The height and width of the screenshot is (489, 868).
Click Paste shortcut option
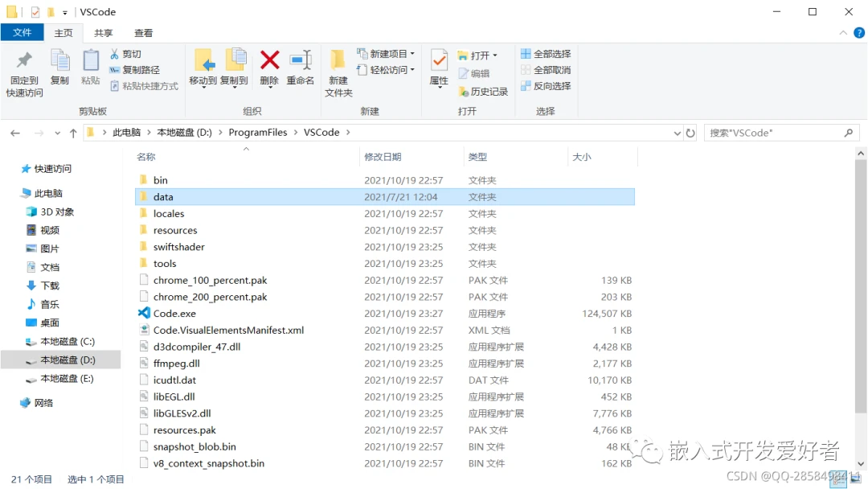(144, 86)
